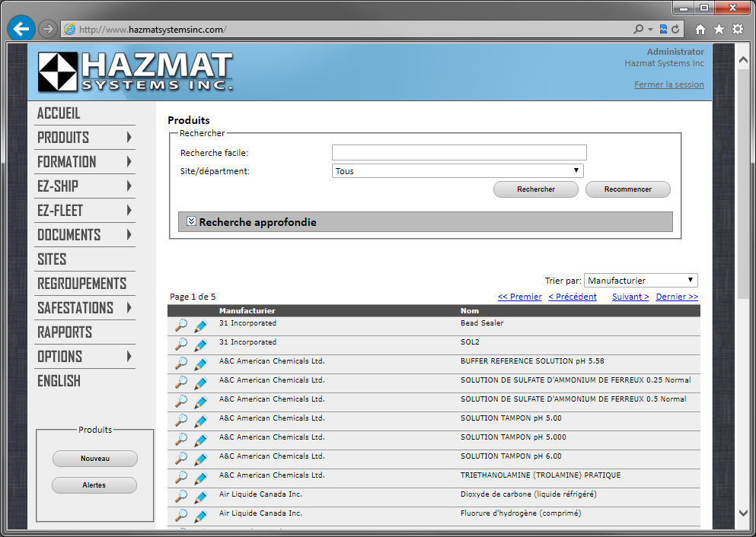Open browser Home icon
The image size is (756, 537).
click(700, 30)
